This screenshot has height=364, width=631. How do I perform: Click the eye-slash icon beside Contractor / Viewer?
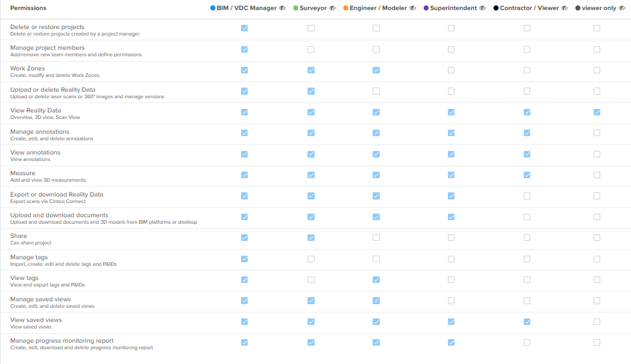point(565,8)
